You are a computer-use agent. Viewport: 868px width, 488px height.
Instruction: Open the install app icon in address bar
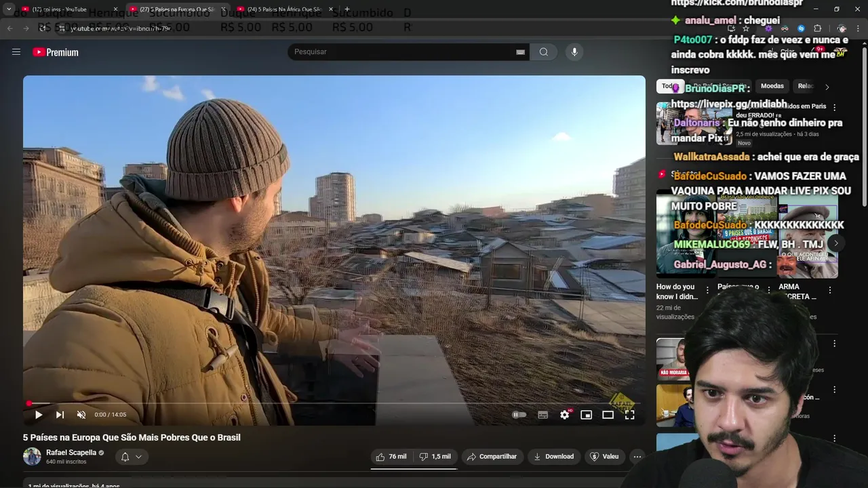pos(731,28)
